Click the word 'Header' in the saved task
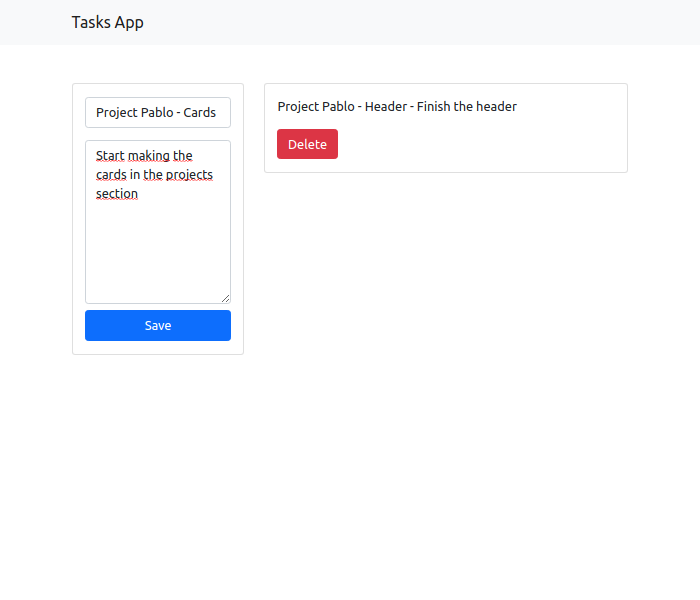The width and height of the screenshot is (700, 600). 386,107
